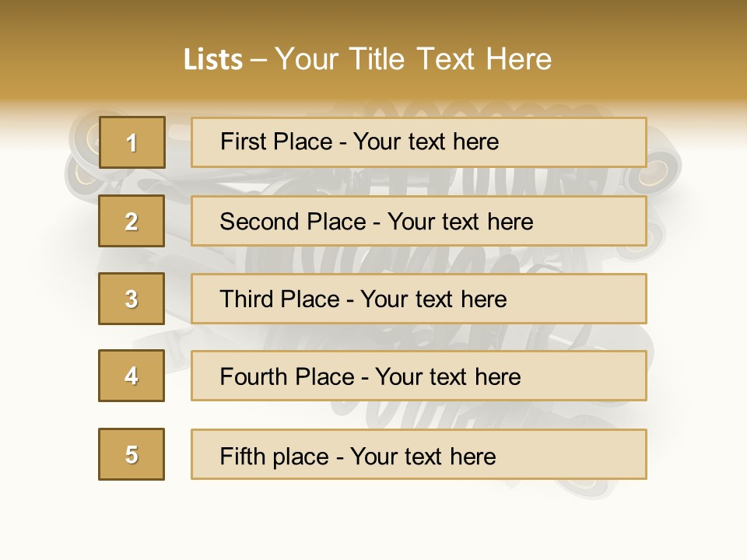Click the words "Fifth place"

tap(275, 457)
